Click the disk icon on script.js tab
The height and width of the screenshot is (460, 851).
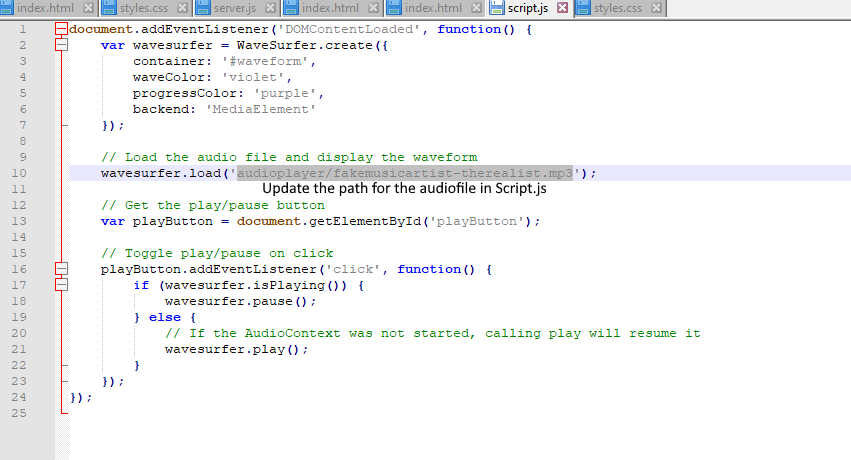click(x=497, y=8)
